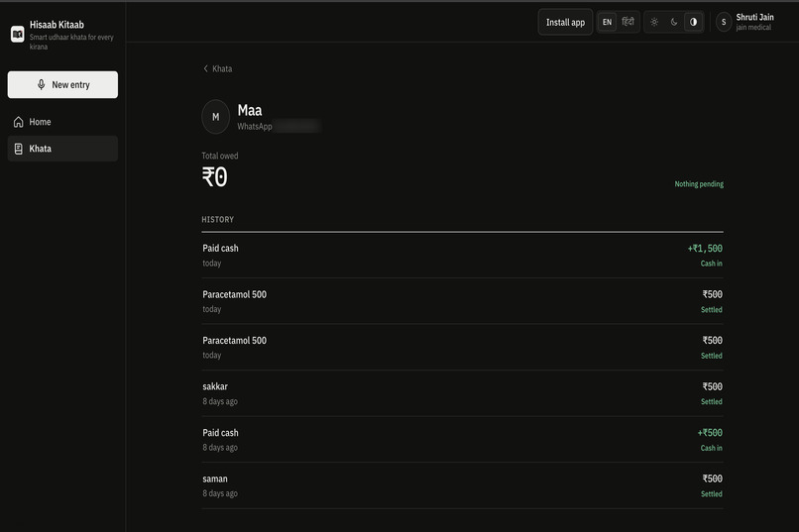Select the high-contrast theme icon

pos(693,22)
